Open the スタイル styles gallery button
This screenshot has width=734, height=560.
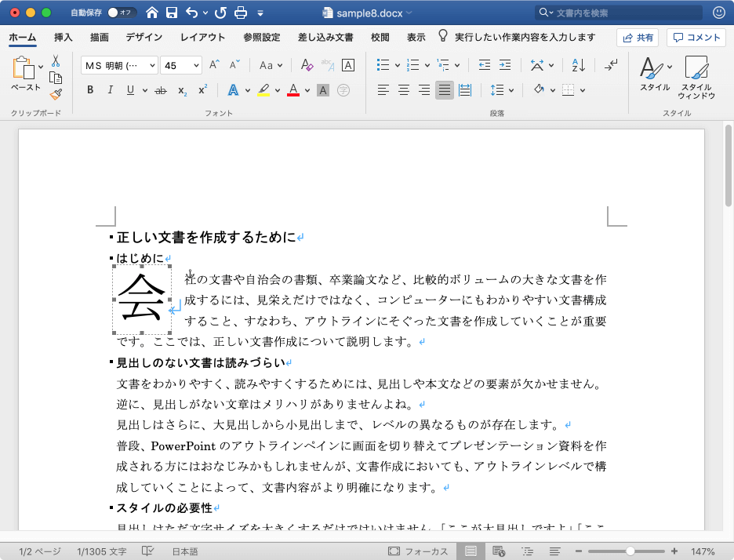(x=655, y=74)
